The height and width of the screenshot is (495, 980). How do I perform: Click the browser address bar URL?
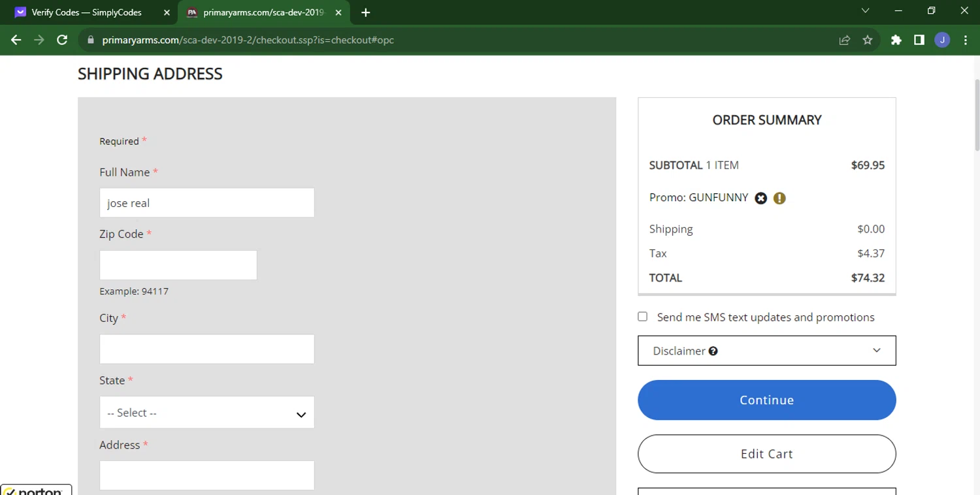click(x=248, y=40)
